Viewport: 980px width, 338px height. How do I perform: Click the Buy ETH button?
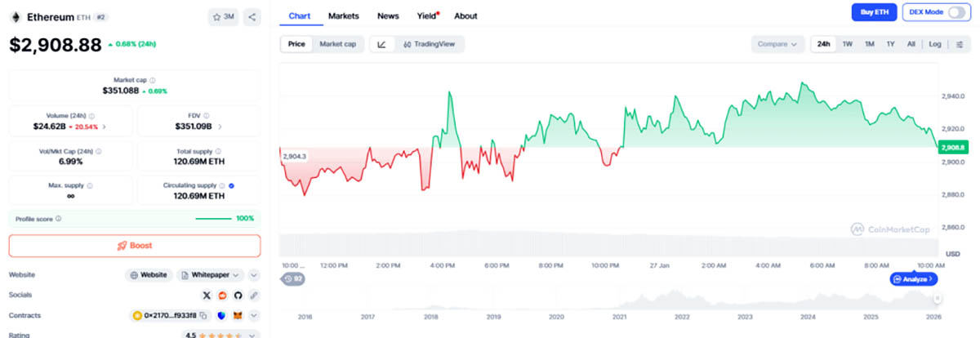(874, 12)
